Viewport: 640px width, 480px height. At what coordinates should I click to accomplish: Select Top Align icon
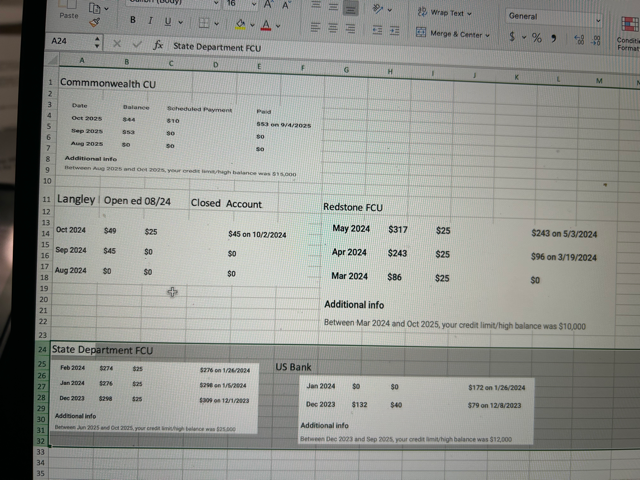(316, 6)
